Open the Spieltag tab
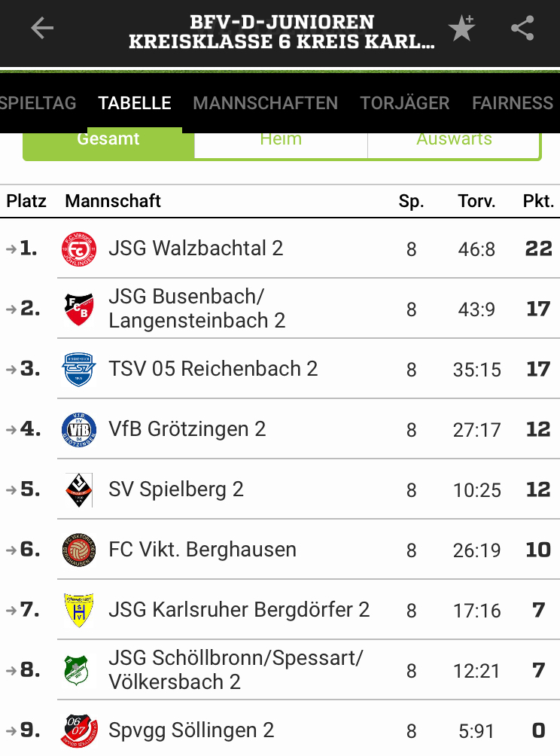 click(38, 103)
